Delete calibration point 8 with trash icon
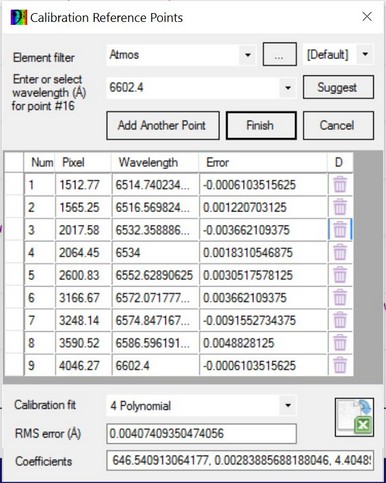 pyautogui.click(x=340, y=343)
